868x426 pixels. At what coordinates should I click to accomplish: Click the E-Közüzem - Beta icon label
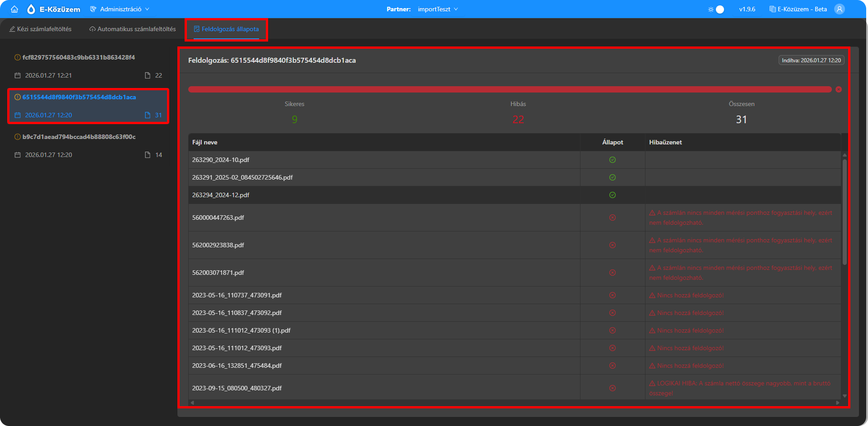coord(798,9)
